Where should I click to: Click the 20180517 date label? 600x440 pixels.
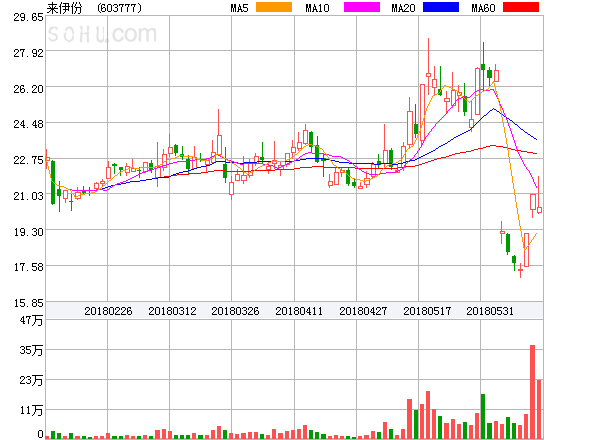pos(427,311)
